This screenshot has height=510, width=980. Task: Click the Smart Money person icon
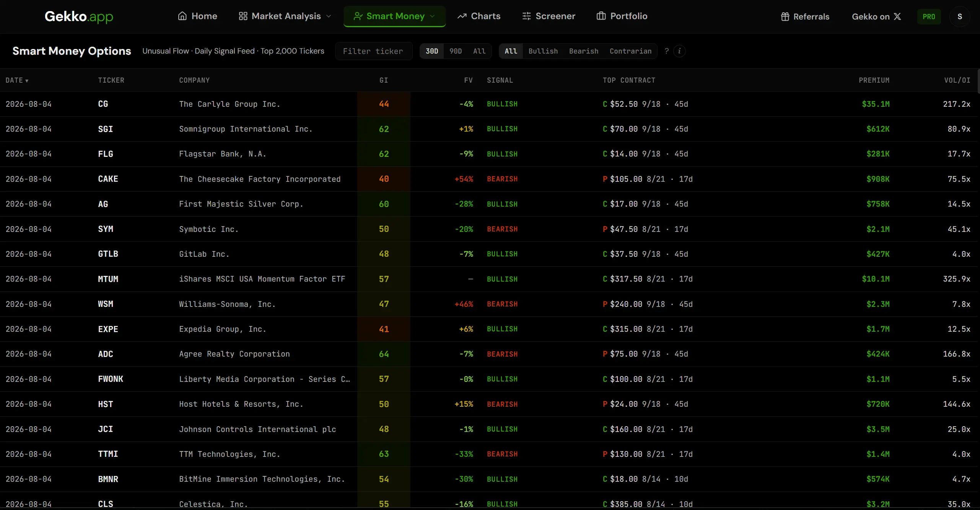[x=358, y=16]
